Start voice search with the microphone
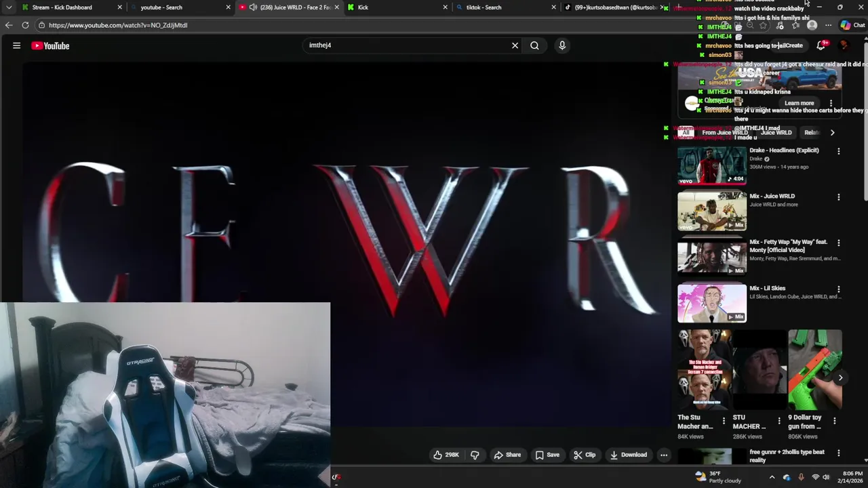The image size is (868, 488). click(x=561, y=45)
